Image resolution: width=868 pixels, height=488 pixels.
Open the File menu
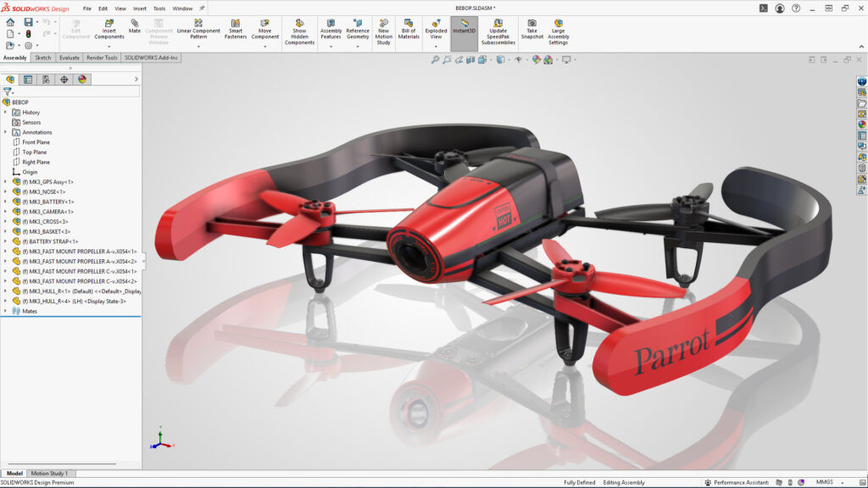pos(87,8)
